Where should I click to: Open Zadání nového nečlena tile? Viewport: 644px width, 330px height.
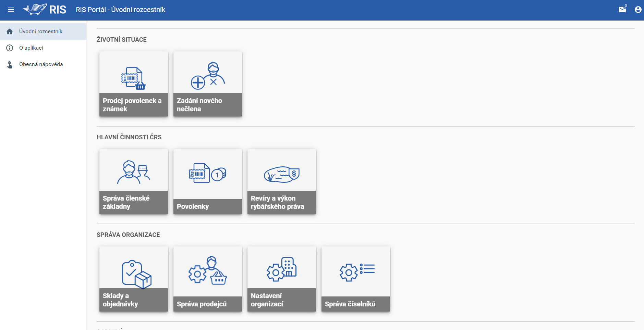click(207, 84)
